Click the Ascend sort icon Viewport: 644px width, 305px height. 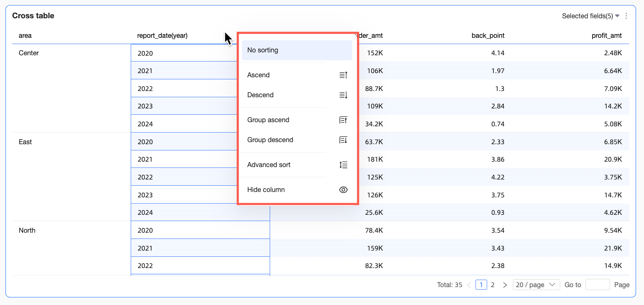pos(343,75)
